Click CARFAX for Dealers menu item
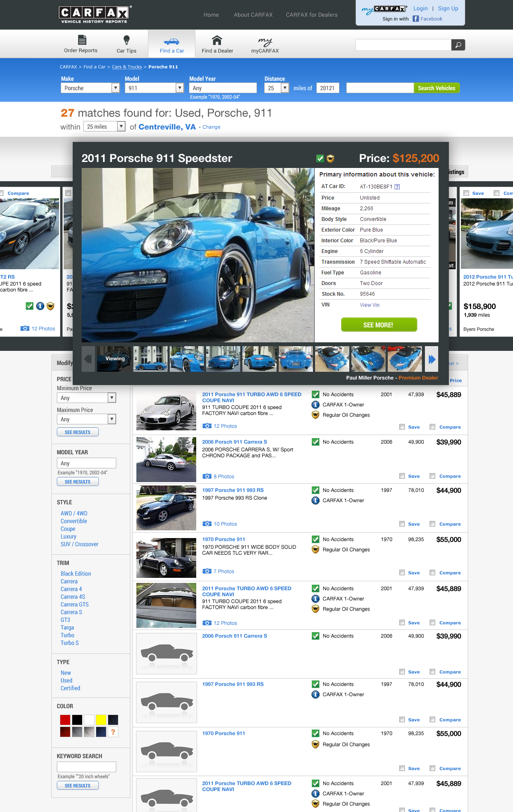 click(x=312, y=15)
